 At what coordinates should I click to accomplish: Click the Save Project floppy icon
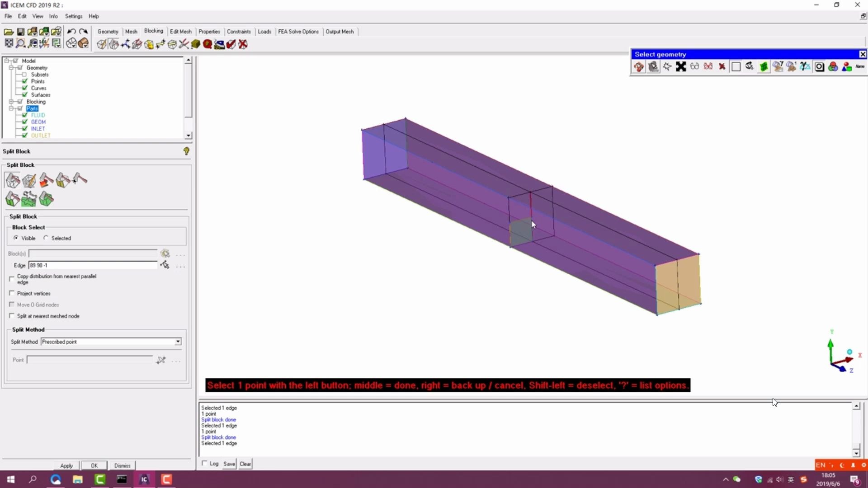(x=20, y=32)
